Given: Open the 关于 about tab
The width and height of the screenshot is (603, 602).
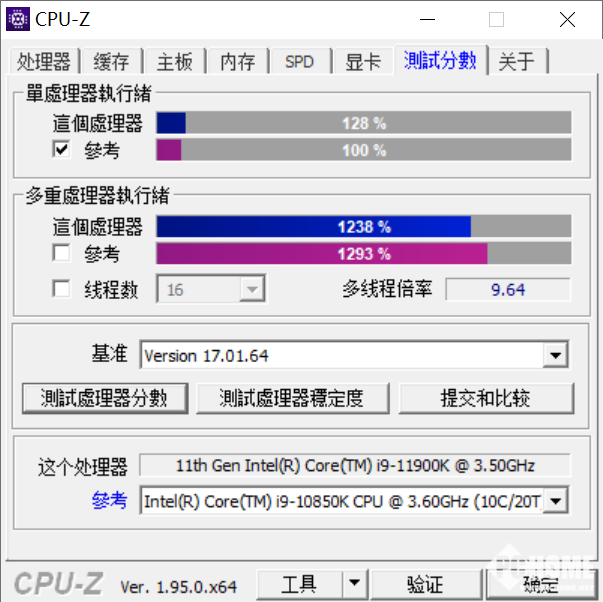Looking at the screenshot, I should tap(516, 62).
